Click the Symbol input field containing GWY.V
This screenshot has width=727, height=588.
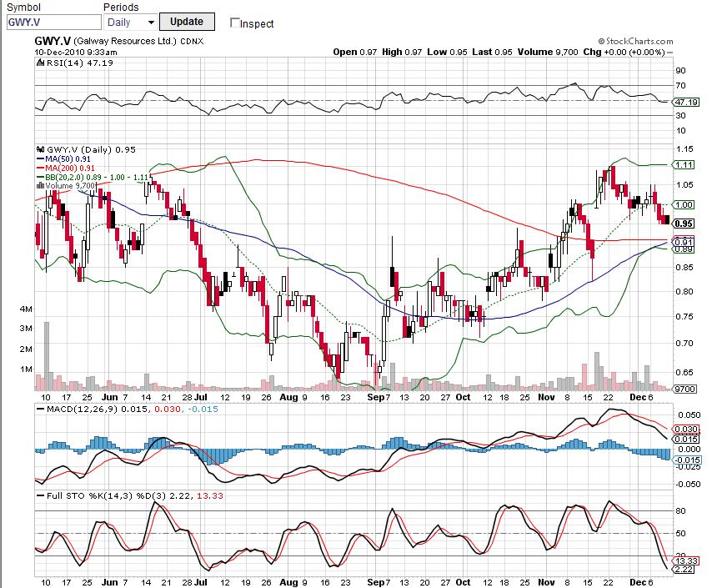pos(54,23)
